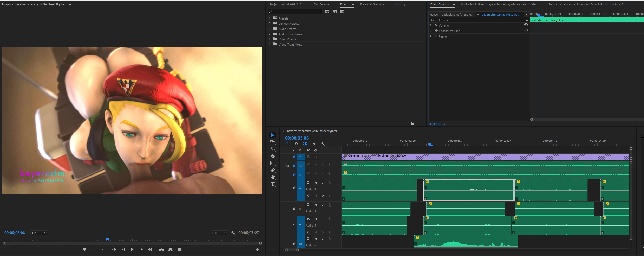Select the Razor tool
644x256 pixels.
(x=273, y=156)
